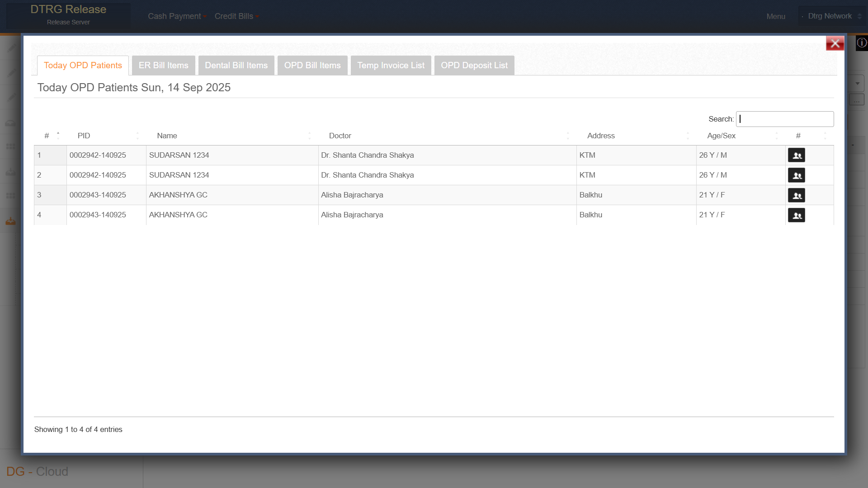
Task: Click Showing 1 to 4 of 4 entries
Action: 78,429
